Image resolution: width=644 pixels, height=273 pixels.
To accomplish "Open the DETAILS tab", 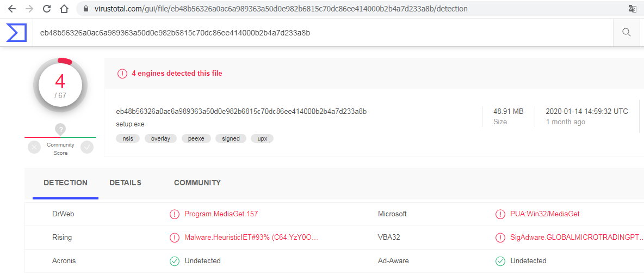I will point(125,183).
